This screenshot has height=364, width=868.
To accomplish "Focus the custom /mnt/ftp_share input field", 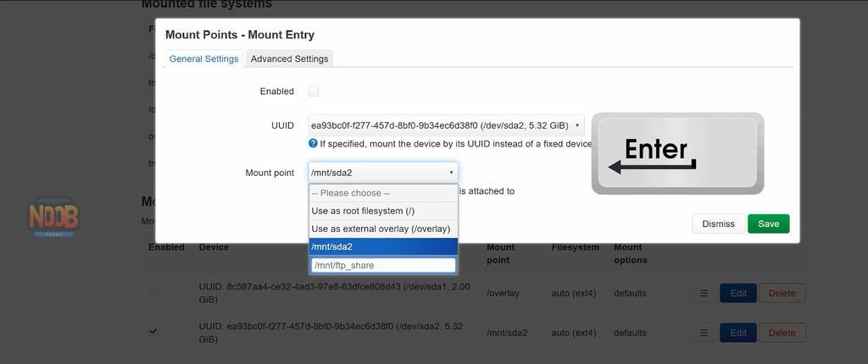I will click(x=383, y=265).
